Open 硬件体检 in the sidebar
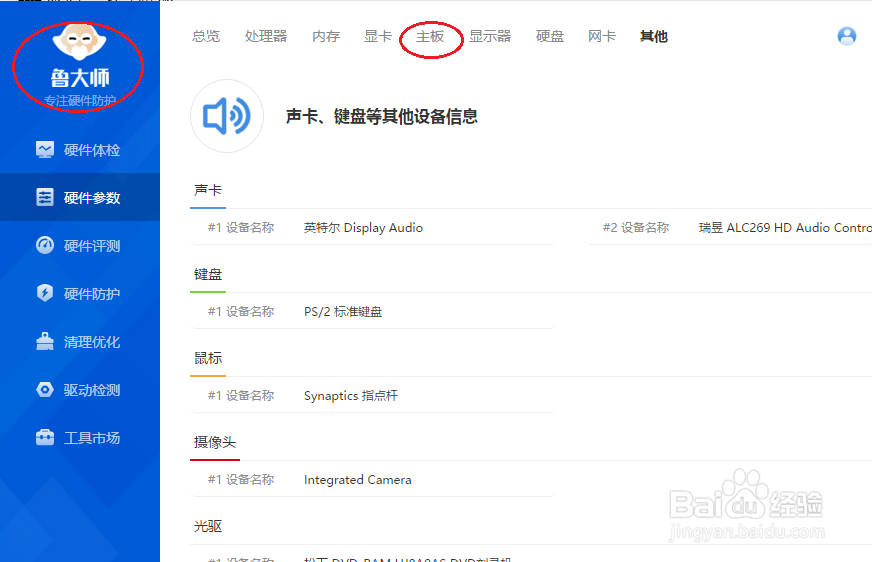Viewport: 872px width, 562px height. point(80,150)
